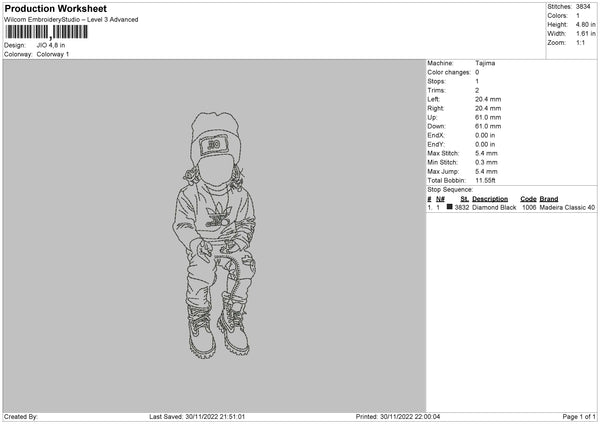
Task: Click the Right value 20.4 mm
Action: (x=488, y=108)
